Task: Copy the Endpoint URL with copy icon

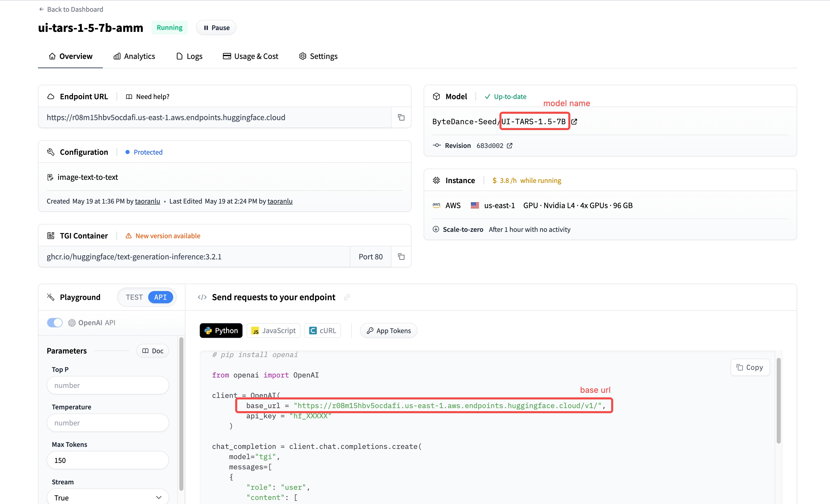Action: tap(401, 117)
